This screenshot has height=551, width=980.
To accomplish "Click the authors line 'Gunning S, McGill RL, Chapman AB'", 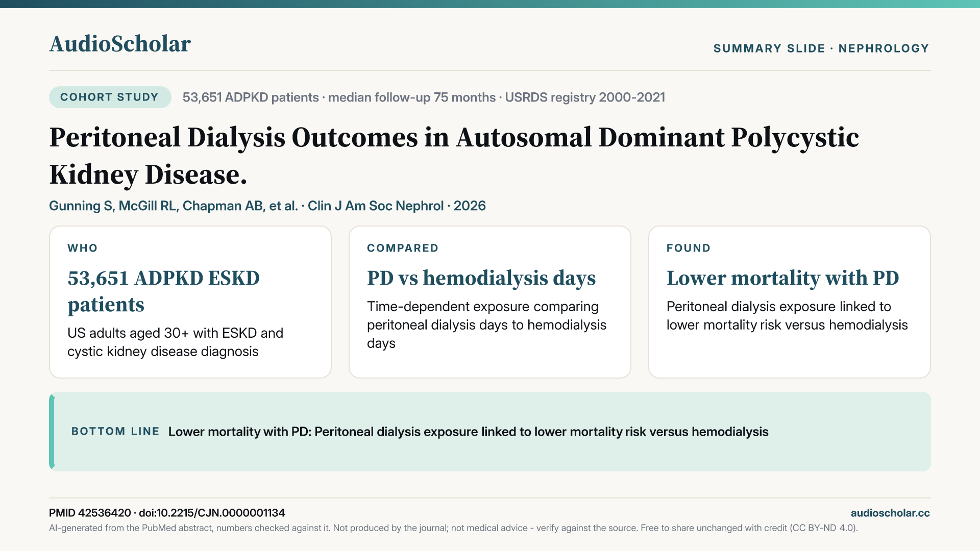I will point(267,206).
